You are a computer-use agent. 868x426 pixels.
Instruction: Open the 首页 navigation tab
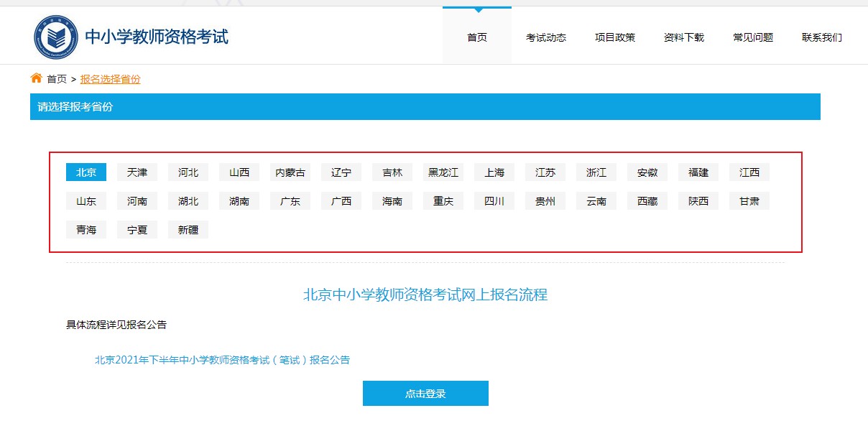(476, 37)
